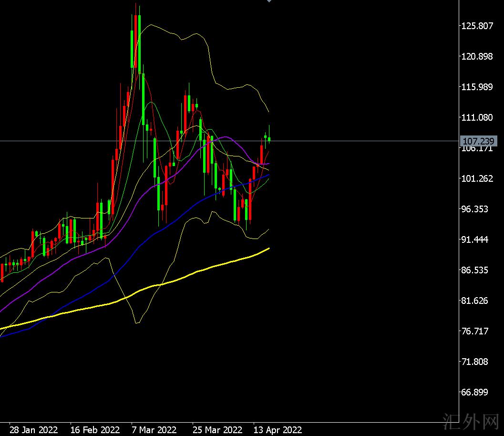Select the 101.262 price level label
The width and height of the screenshot is (504, 436).
[x=477, y=178]
